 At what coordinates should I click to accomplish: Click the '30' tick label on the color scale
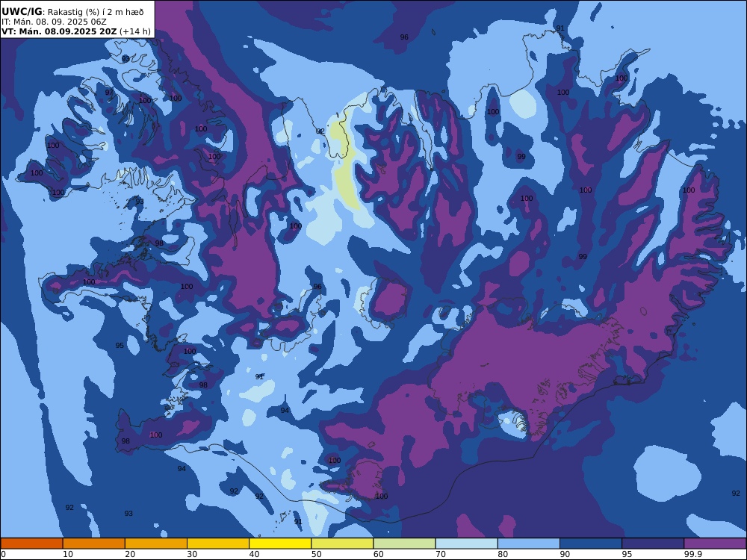[x=193, y=554]
